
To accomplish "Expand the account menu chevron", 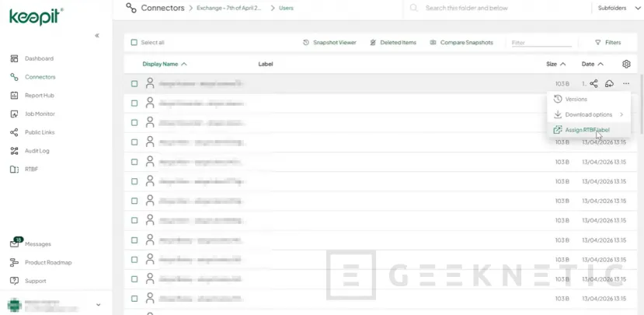I will 98,305.
